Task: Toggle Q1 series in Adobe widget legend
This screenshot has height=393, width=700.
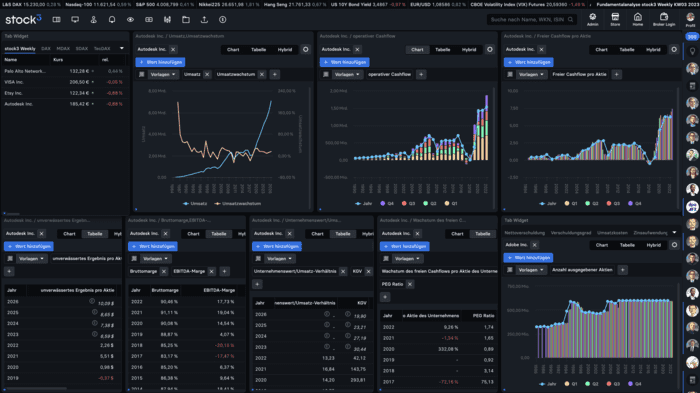Action: point(571,384)
